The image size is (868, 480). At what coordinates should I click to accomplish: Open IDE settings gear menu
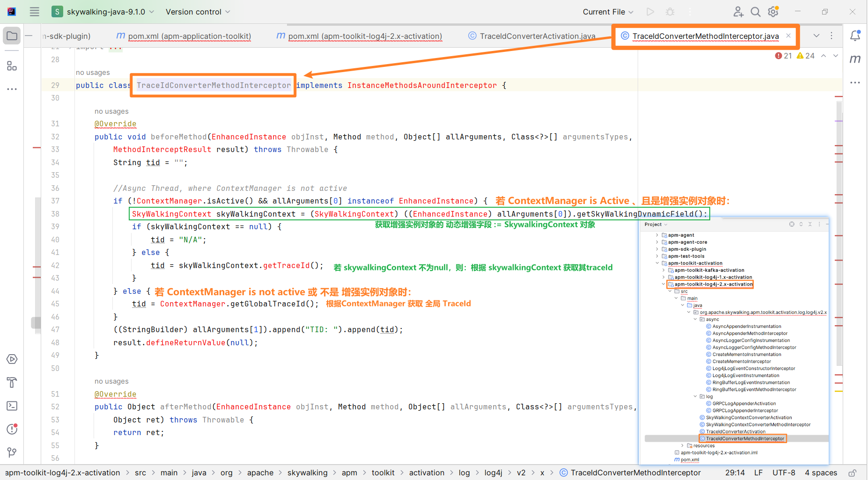tap(773, 12)
